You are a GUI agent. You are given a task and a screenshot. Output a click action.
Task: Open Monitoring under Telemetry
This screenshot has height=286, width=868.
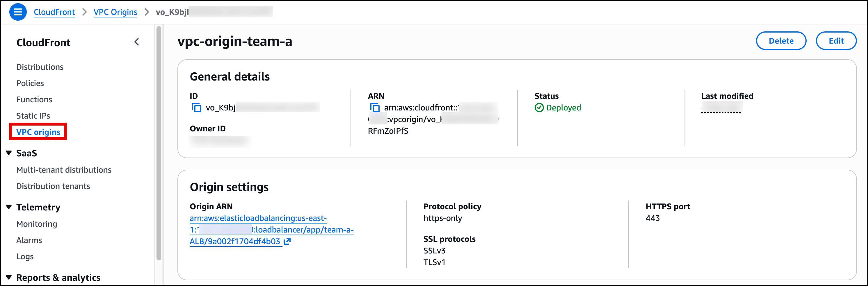(36, 223)
